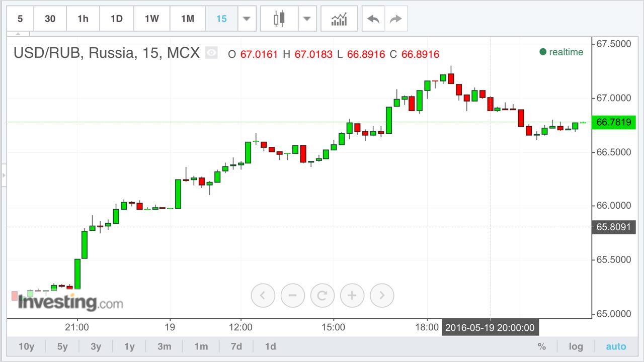This screenshot has height=362, width=644.
Task: Click the 18:00 time axis label
Action: click(x=427, y=327)
